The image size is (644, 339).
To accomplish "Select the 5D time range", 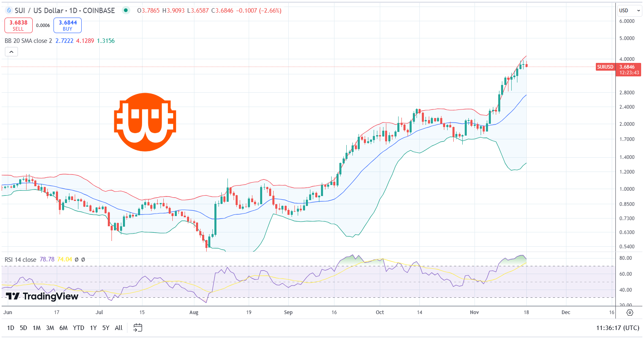I will 23,328.
